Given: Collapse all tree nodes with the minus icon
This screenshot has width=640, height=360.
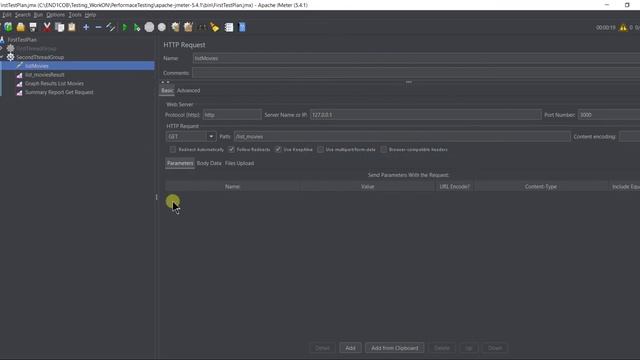Looking at the screenshot, I should [98, 27].
